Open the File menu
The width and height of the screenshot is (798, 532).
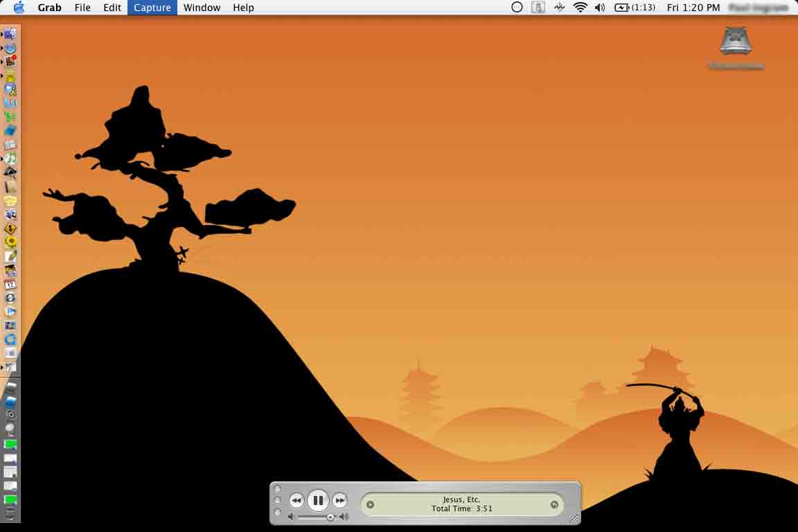(82, 8)
